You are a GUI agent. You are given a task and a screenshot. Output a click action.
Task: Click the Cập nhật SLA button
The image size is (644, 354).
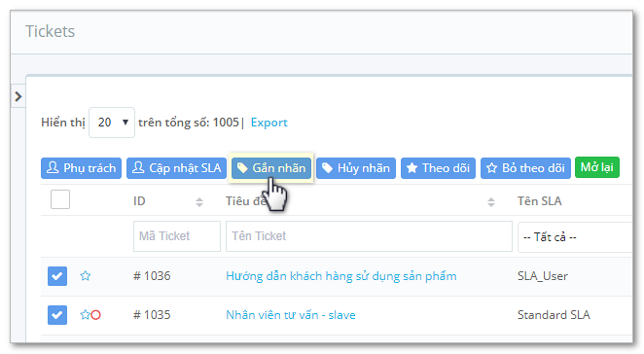click(x=176, y=168)
